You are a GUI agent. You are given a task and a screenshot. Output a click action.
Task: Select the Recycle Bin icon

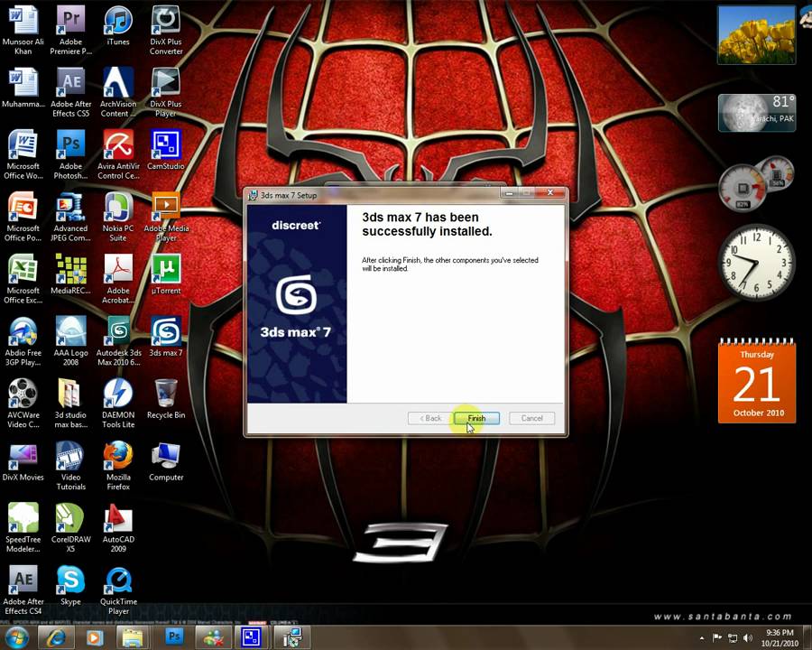pos(166,399)
